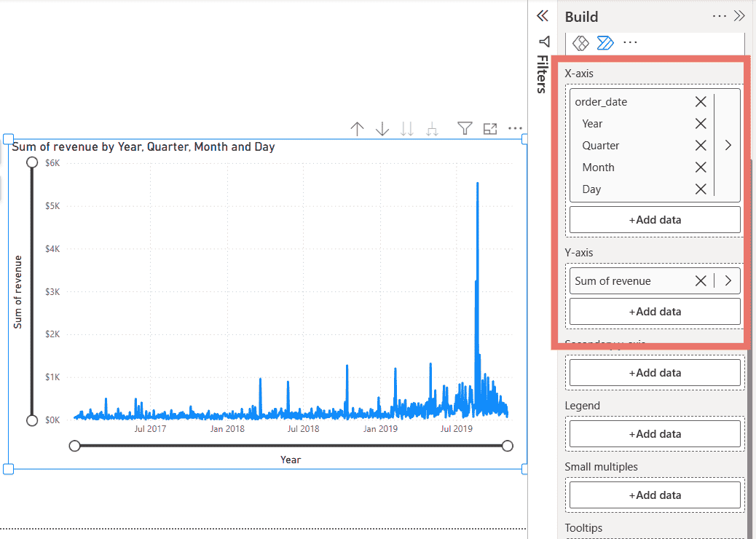Click bottom handle of vertical zoom slider
Screen dimensions: 756x539
point(32,420)
